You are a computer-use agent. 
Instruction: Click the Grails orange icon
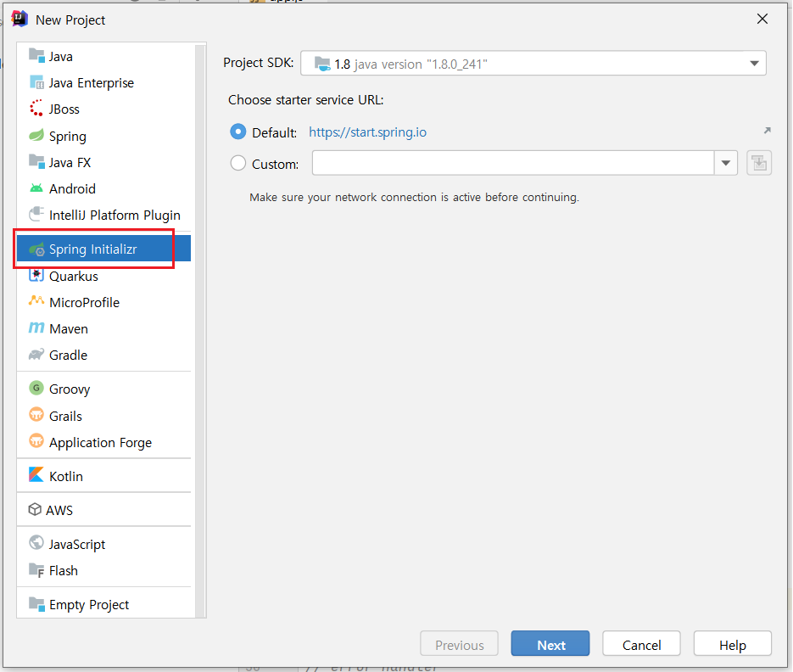click(x=36, y=415)
